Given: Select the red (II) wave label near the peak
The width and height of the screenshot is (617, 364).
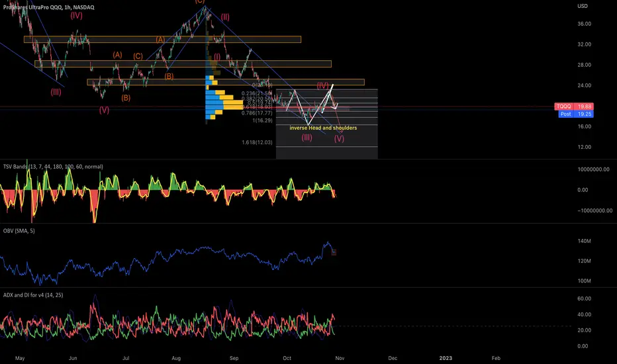Looking at the screenshot, I should point(225,17).
